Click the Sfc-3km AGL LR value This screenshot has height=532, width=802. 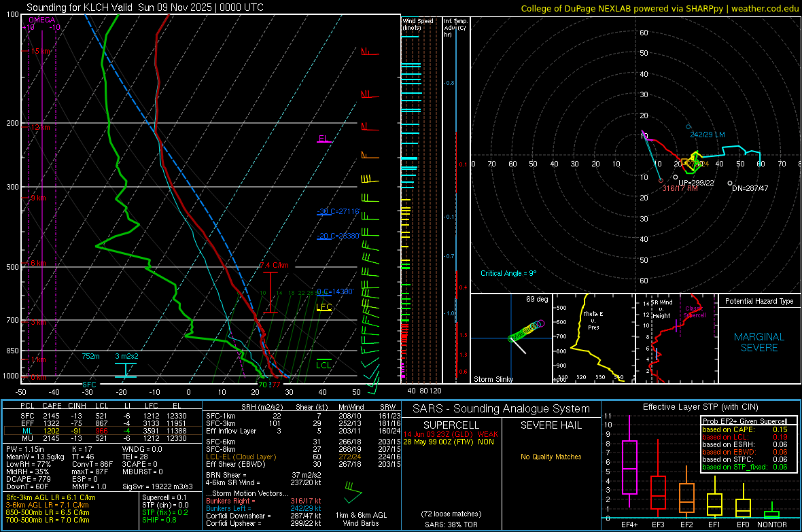point(51,498)
